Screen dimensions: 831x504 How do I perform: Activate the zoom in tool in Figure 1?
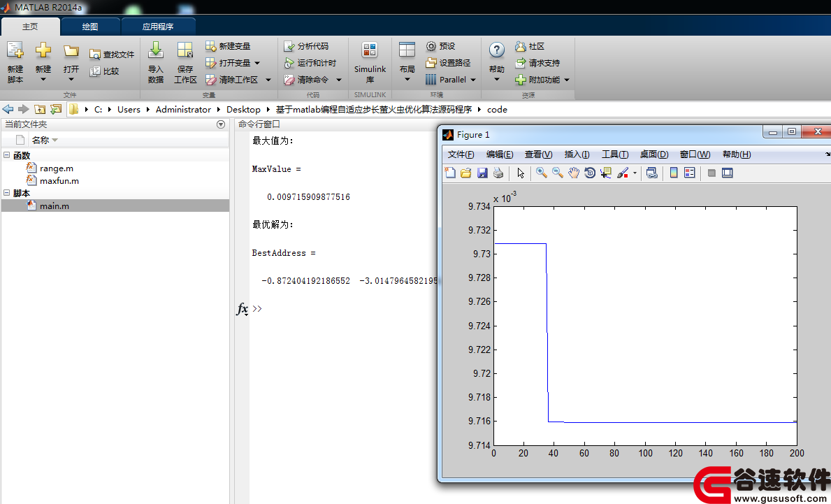[x=541, y=173]
